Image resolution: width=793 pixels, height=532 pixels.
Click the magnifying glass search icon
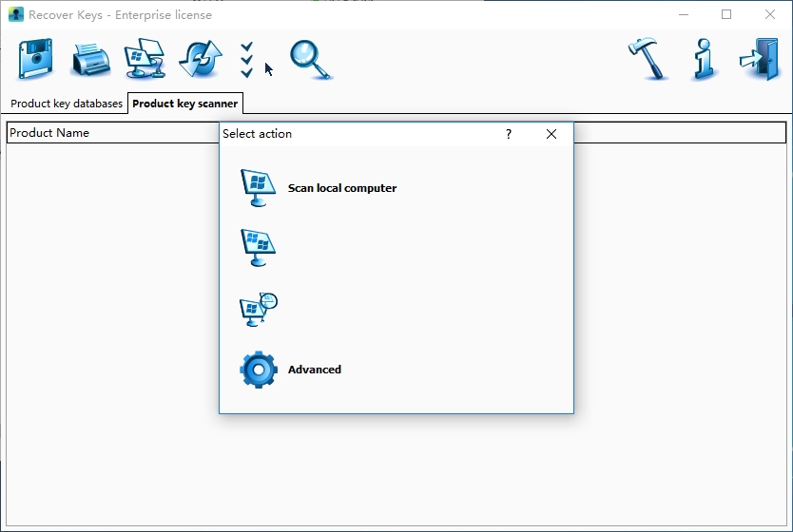(311, 60)
